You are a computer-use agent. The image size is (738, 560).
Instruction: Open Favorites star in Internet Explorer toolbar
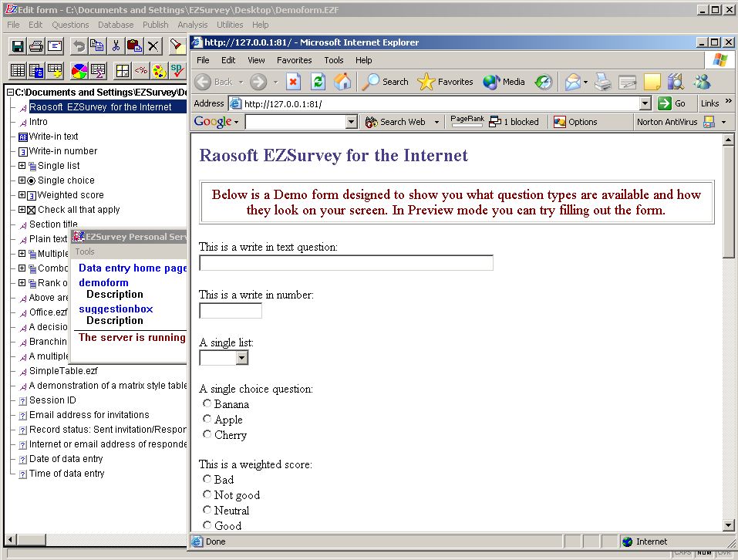click(x=445, y=82)
